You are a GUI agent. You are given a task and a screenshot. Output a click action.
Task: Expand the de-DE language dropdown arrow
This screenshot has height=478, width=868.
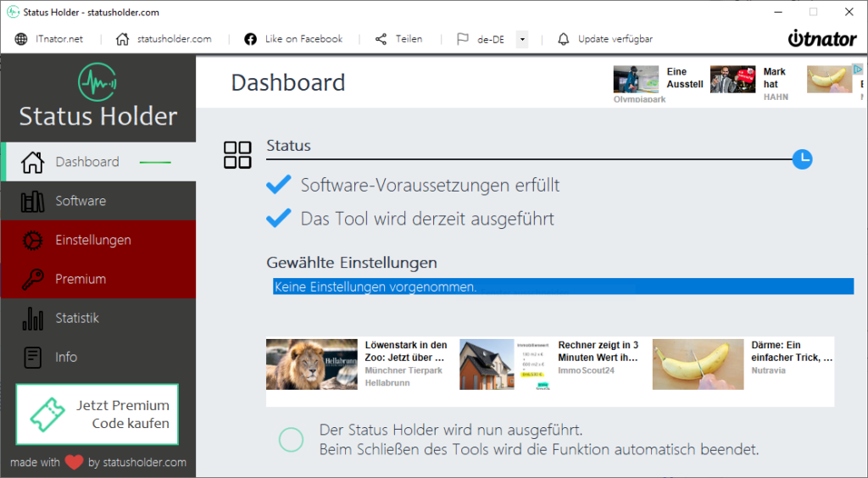[522, 39]
